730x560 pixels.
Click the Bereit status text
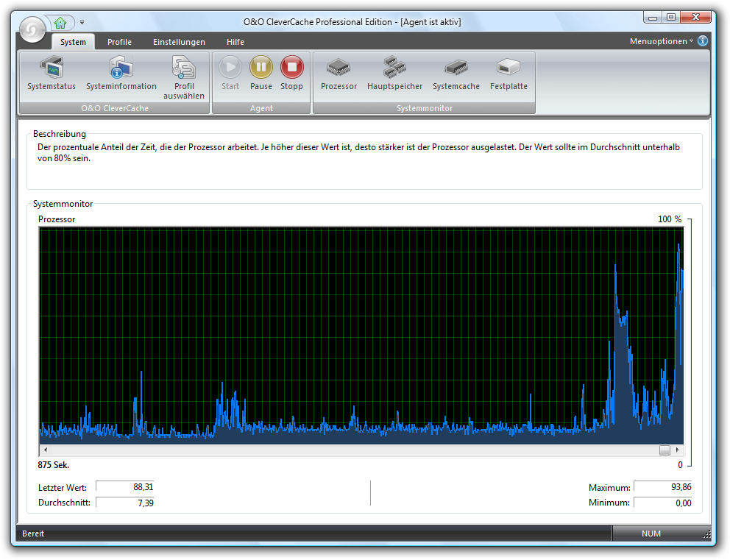point(33,534)
